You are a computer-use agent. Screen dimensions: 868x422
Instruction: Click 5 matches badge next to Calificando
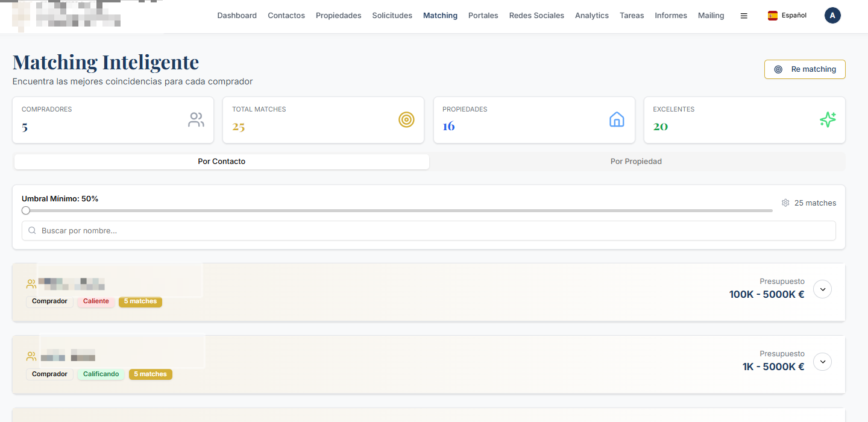[151, 374]
